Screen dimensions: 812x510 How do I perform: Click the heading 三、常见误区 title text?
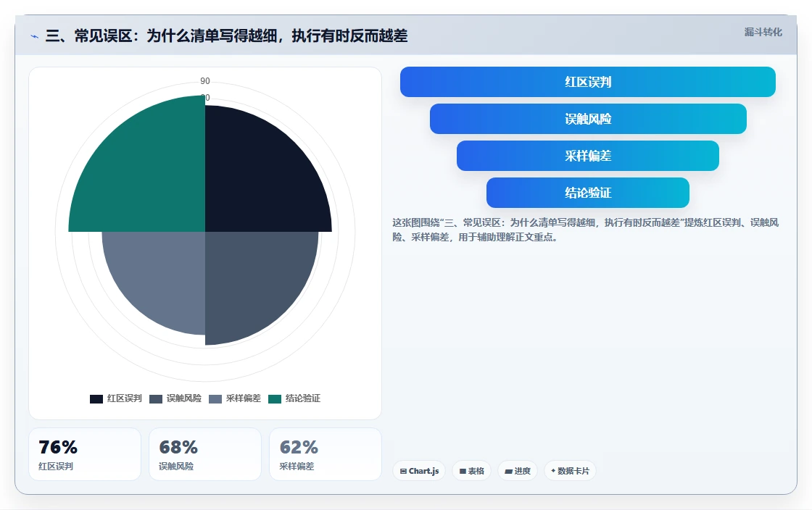[x=226, y=35]
